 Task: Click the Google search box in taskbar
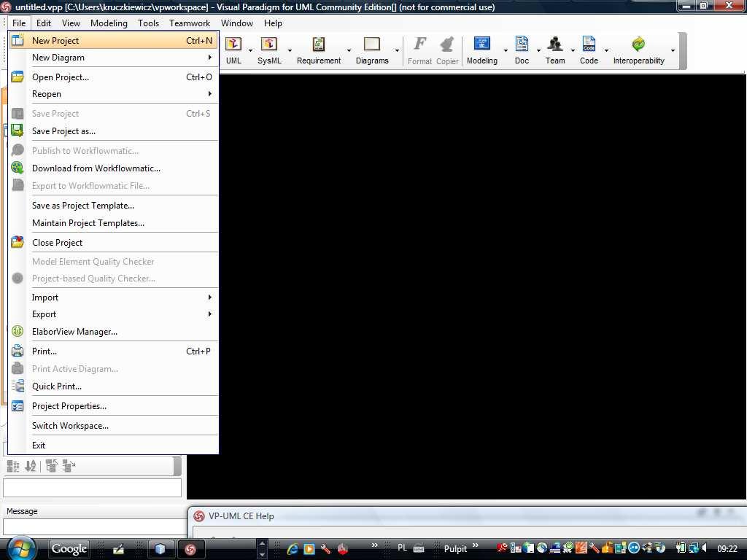click(x=69, y=549)
